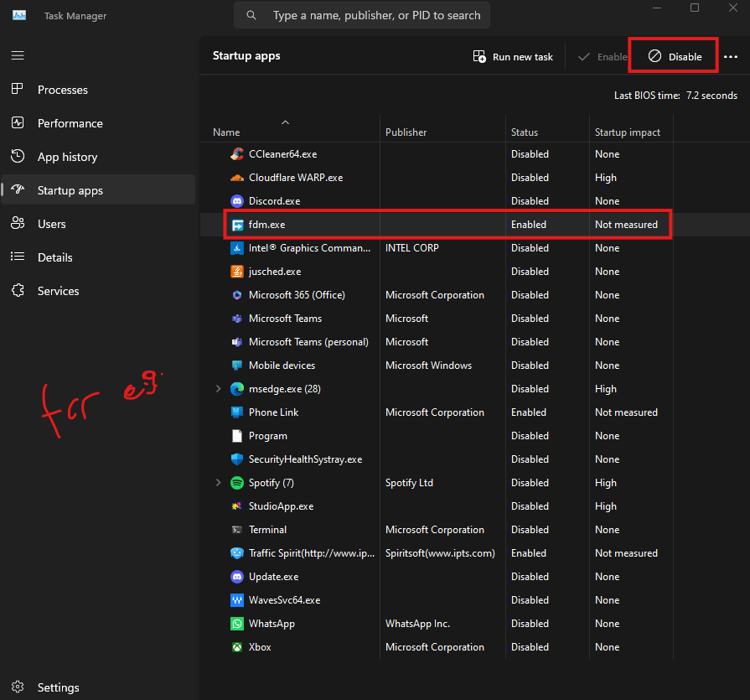Click Microsoft Windows publisher cell

[428, 365]
